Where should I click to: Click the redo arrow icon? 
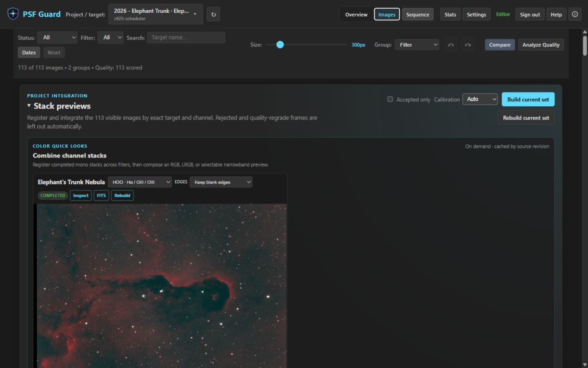468,45
